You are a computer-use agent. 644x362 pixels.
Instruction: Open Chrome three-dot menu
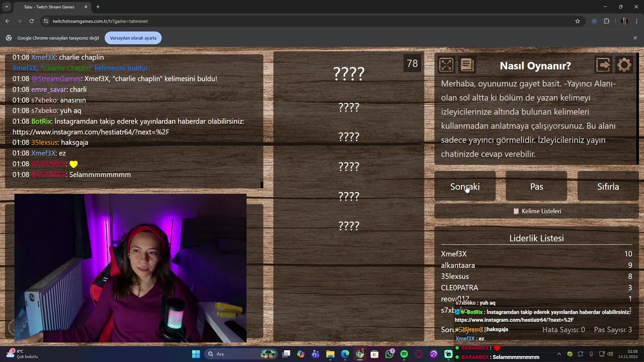(x=637, y=21)
